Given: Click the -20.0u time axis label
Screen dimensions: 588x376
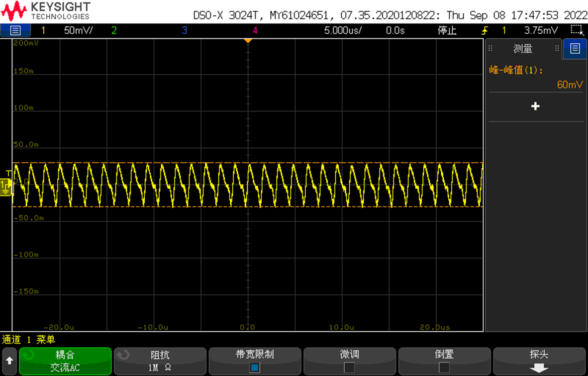Looking at the screenshot, I should 59,327.
